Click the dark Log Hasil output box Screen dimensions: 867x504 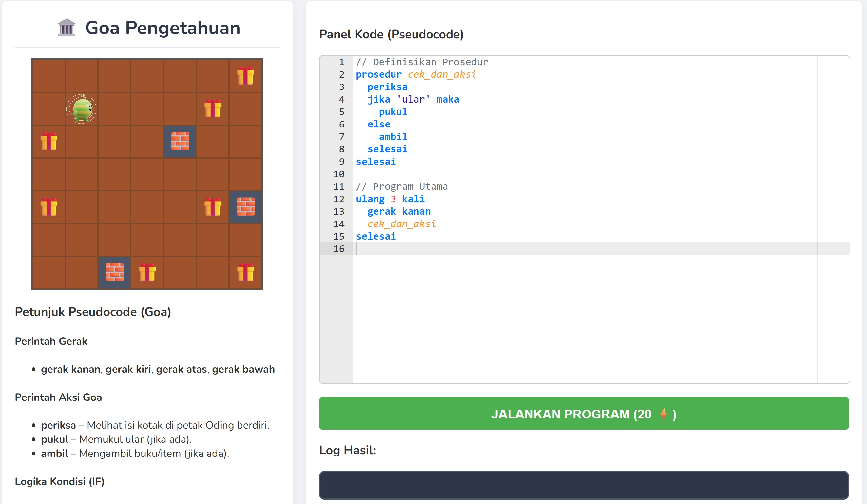[x=584, y=485]
